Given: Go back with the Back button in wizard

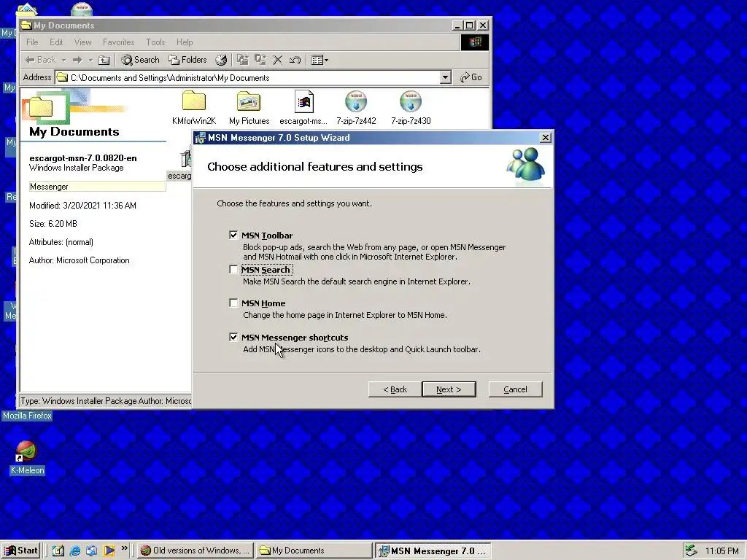Looking at the screenshot, I should 395,389.
